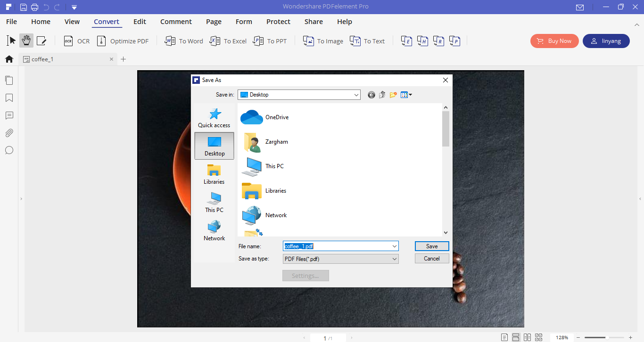Convert the PDF To Excel
The width and height of the screenshot is (644, 342).
tap(228, 41)
